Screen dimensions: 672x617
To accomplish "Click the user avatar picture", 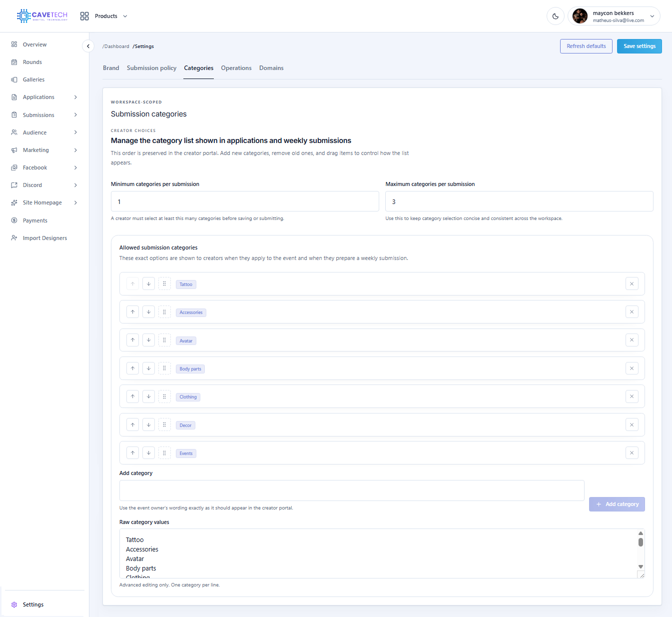I will [x=580, y=16].
